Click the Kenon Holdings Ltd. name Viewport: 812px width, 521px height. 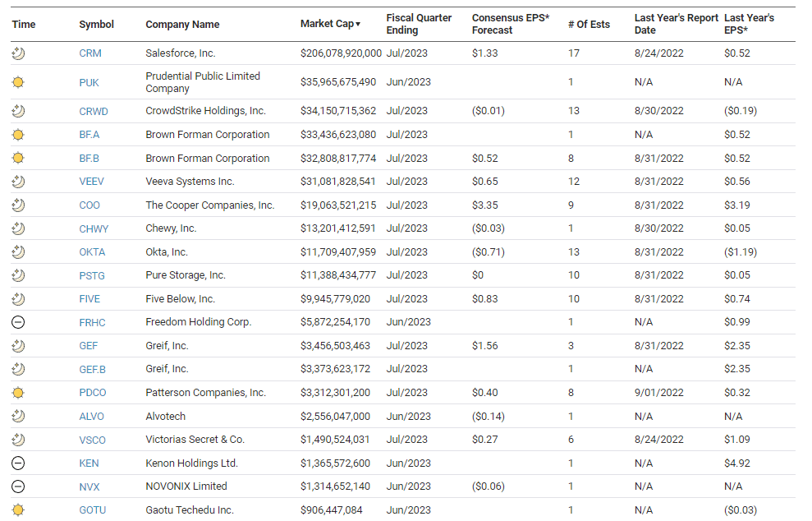tap(191, 463)
